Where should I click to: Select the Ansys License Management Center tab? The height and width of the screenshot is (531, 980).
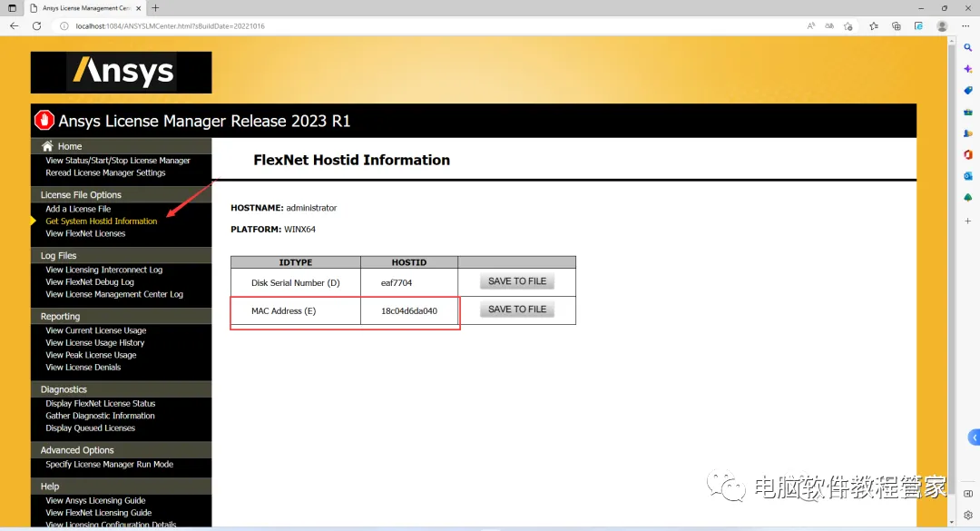click(85, 8)
